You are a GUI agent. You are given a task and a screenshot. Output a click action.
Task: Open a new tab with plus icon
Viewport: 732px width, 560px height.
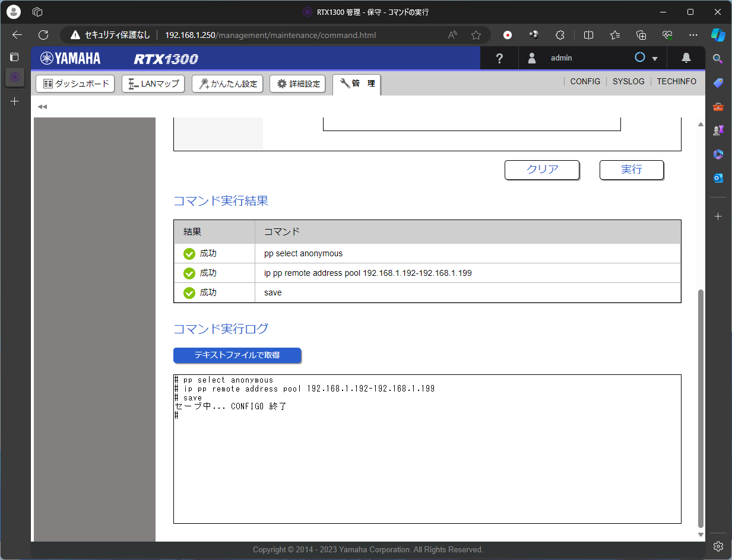point(15,101)
